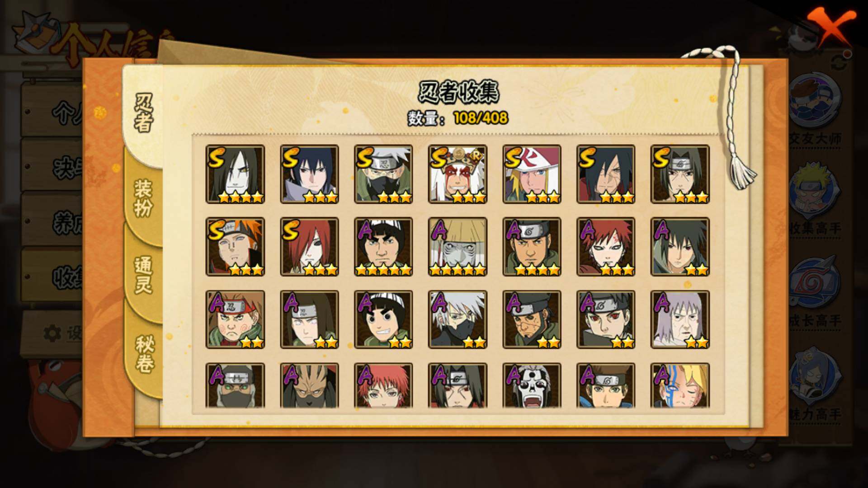The height and width of the screenshot is (488, 868).
Task: Select the S-rank Orochimaru ninja portrait
Action: pos(235,174)
